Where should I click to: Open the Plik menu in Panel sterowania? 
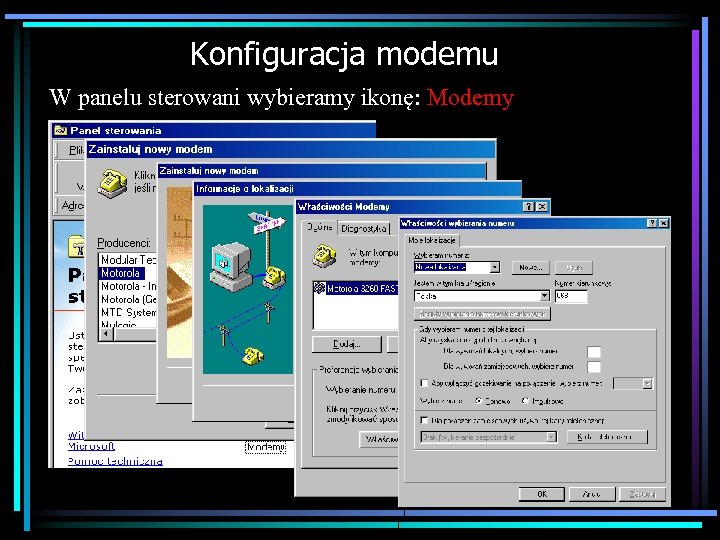[x=76, y=150]
